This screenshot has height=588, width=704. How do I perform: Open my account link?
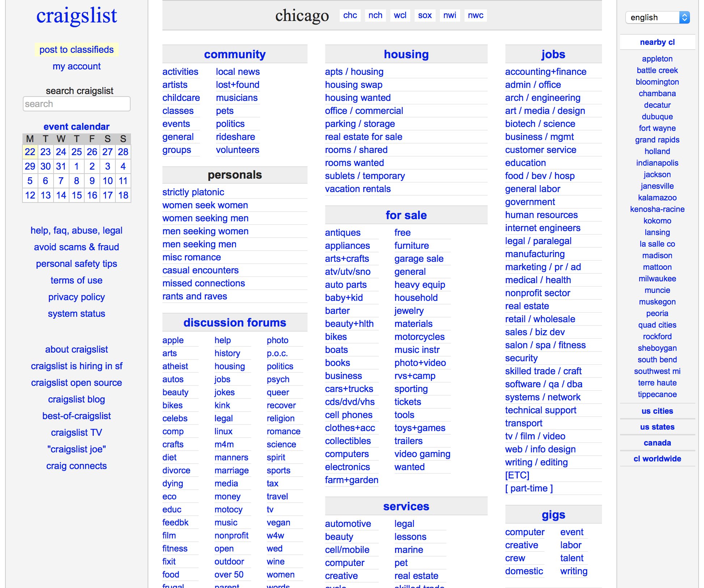point(76,66)
